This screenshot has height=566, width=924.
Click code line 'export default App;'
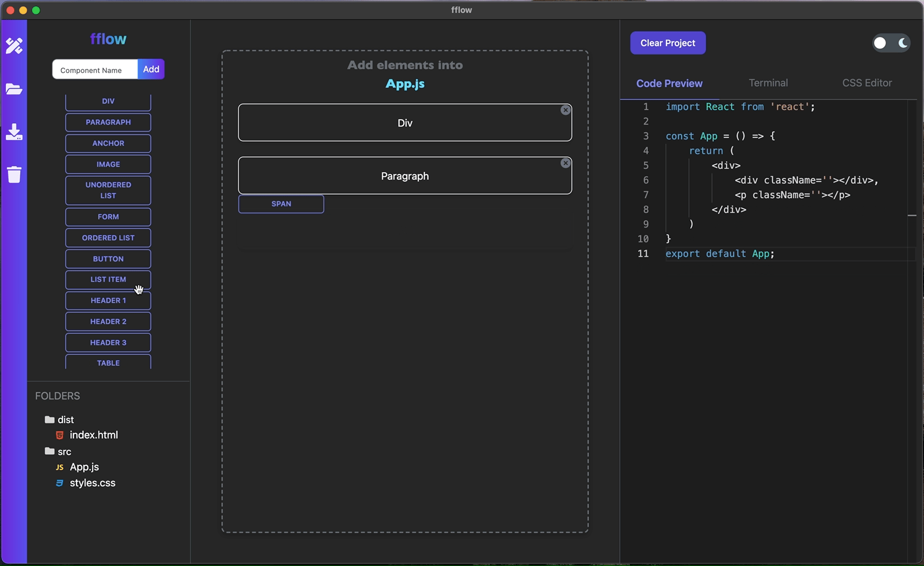pos(720,254)
